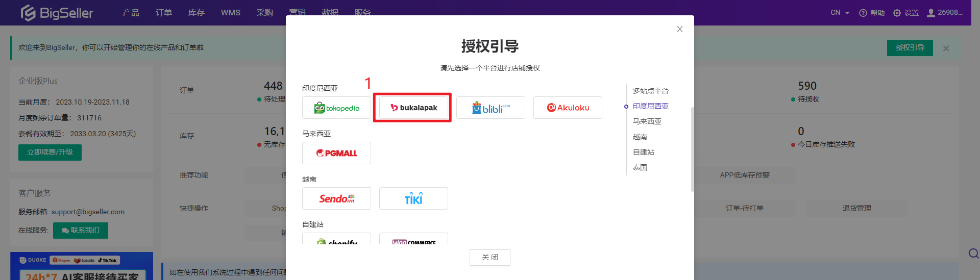The image size is (980, 280).
Task: Open the DUOKE AI客服 promo banner
Action: [x=82, y=266]
